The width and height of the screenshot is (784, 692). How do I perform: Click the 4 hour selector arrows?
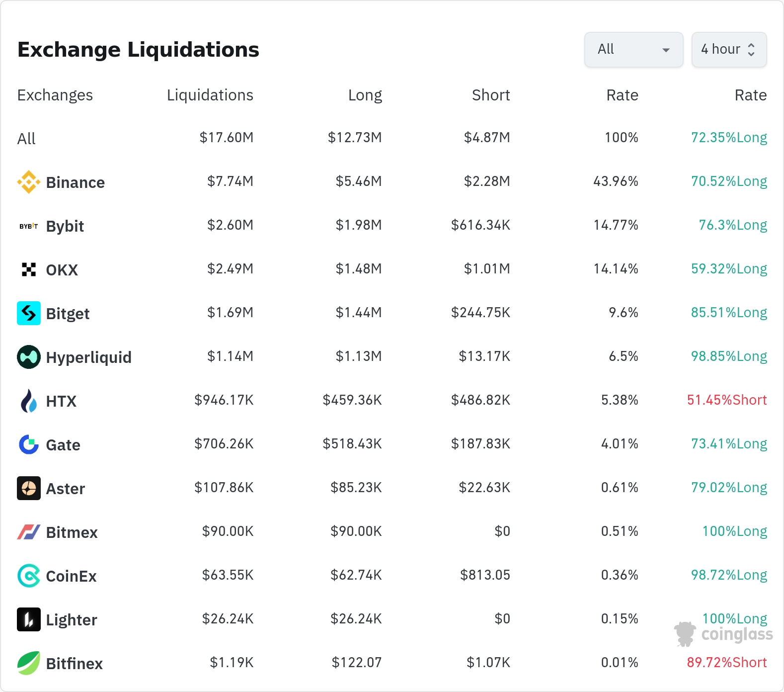[751, 50]
